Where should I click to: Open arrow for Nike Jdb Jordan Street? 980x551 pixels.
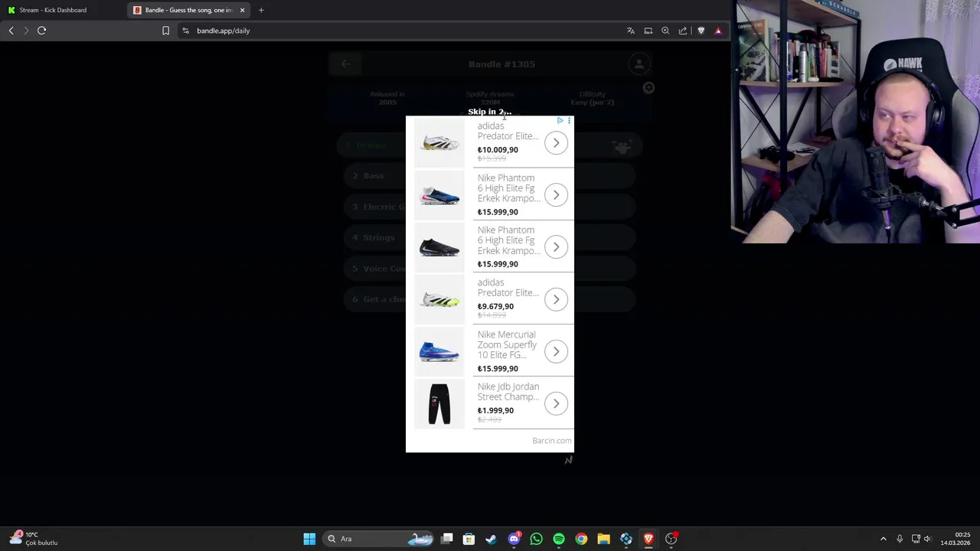point(556,403)
